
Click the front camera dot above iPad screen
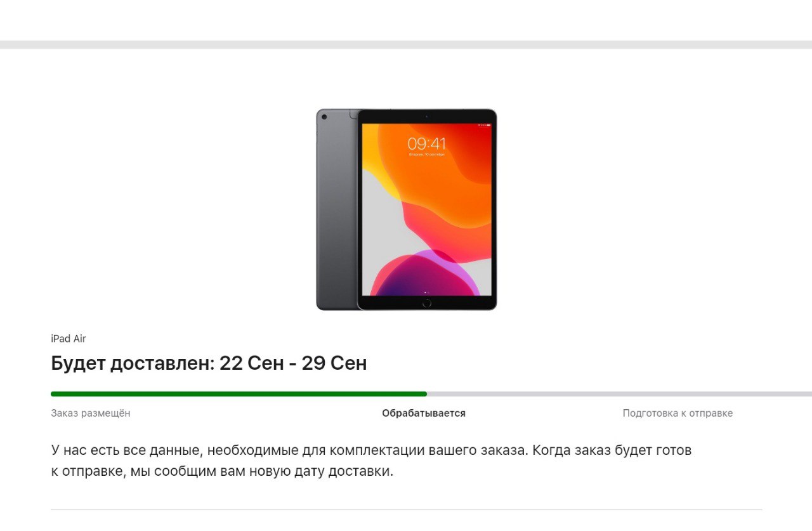click(x=426, y=116)
